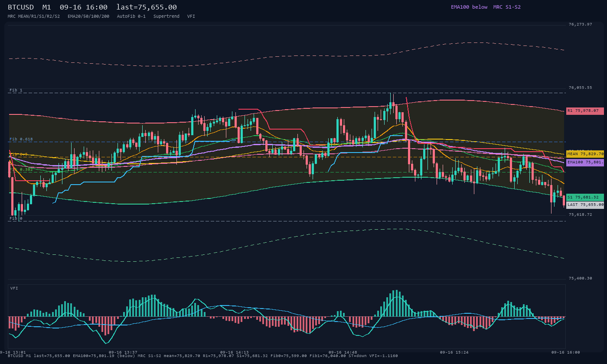The height and width of the screenshot is (364, 607).
Task: Click the MRC S1-S2 zone label
Action: pos(507,7)
